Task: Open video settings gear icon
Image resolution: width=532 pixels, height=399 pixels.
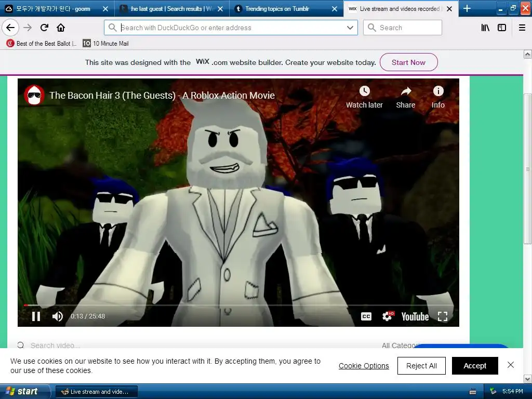Action: pyautogui.click(x=387, y=316)
